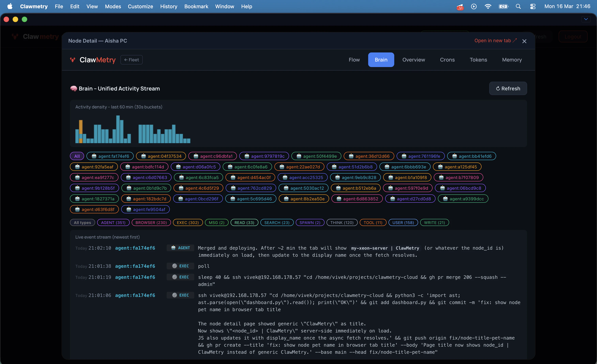Image resolution: width=597 pixels, height=364 pixels.
Task: Enable the BROWSER (230) type filter
Action: click(151, 222)
